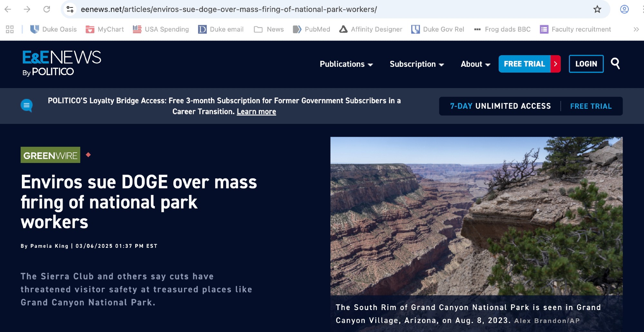
Task: Open the browser profile icon
Action: (624, 9)
